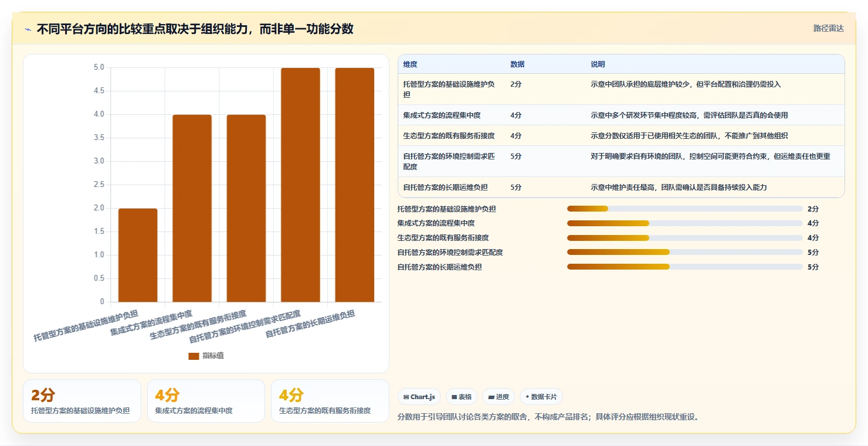Click the data card showing 2分
This screenshot has width=868, height=446.
tap(82, 401)
